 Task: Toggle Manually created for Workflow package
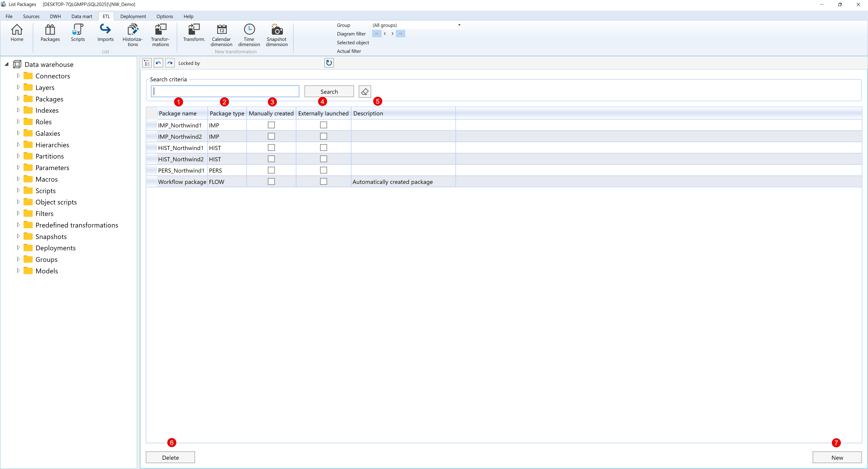tap(271, 182)
